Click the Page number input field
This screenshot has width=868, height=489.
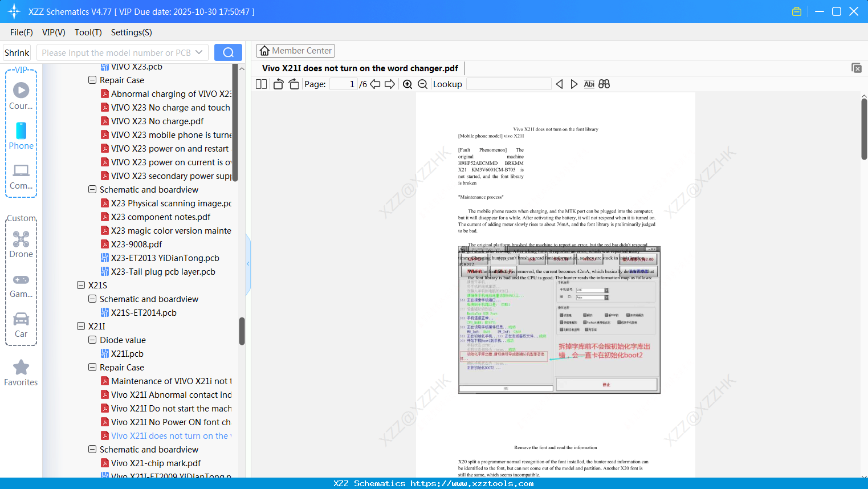(x=343, y=84)
